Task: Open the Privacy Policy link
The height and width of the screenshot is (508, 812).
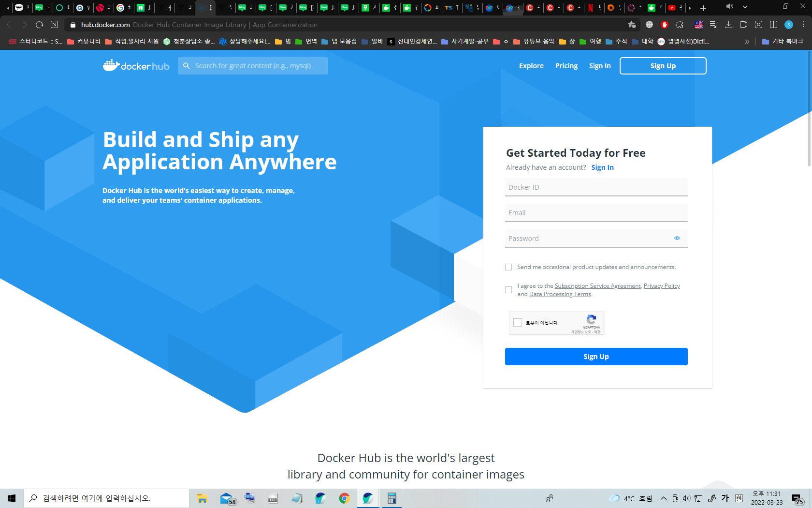Action: [x=662, y=286]
